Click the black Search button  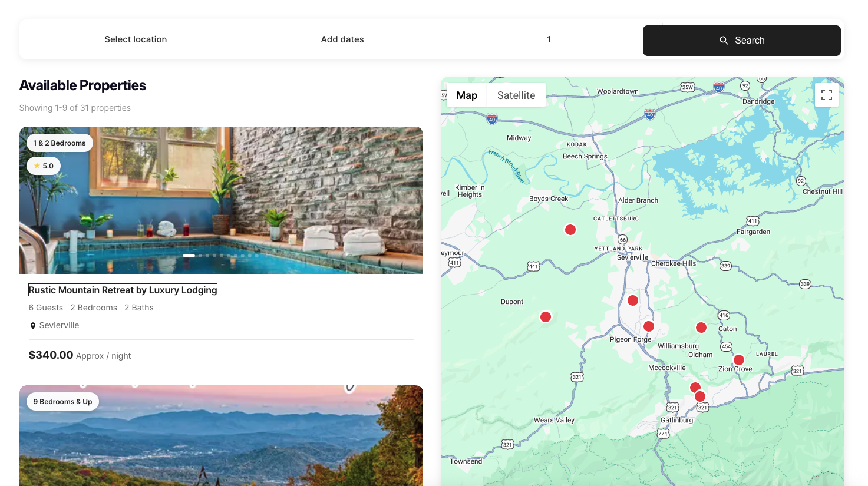pyautogui.click(x=741, y=41)
